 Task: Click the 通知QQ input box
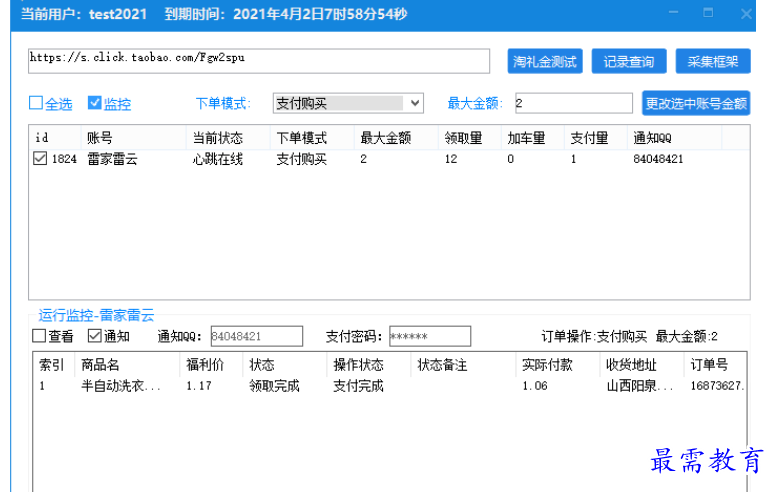pos(257,336)
